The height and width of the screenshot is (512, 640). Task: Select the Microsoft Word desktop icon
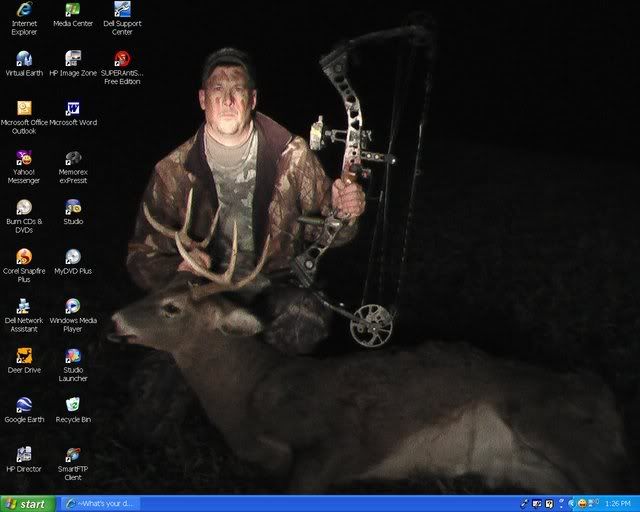(x=73, y=114)
